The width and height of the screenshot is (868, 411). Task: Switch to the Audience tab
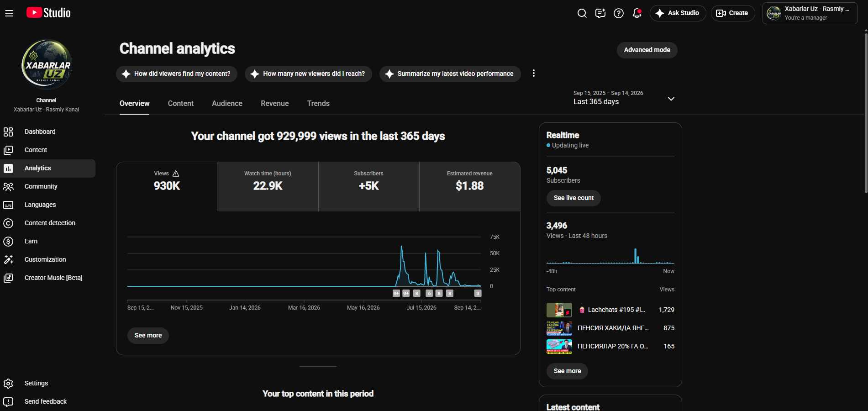(227, 104)
